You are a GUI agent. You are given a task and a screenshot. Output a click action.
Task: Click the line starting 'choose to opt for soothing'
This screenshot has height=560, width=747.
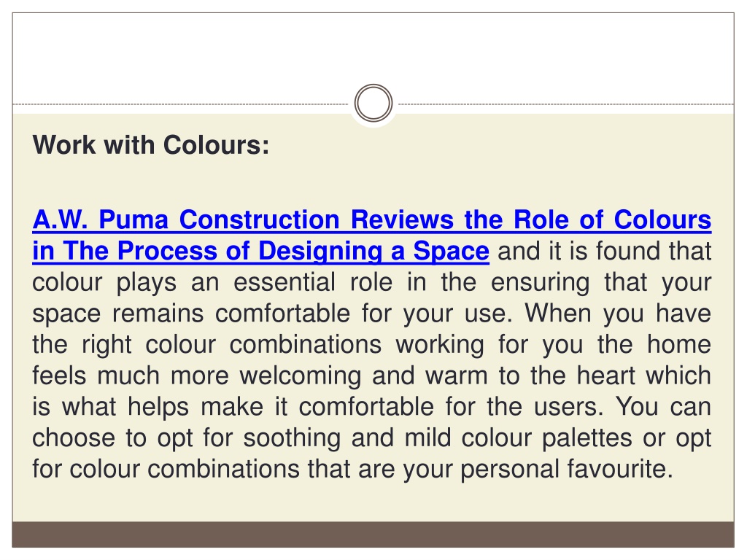pyautogui.click(x=371, y=438)
